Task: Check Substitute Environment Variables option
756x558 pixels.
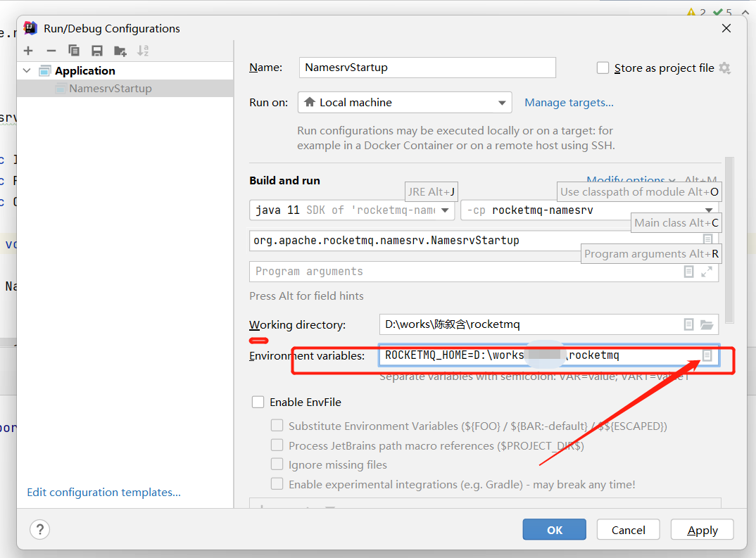Action: point(277,425)
